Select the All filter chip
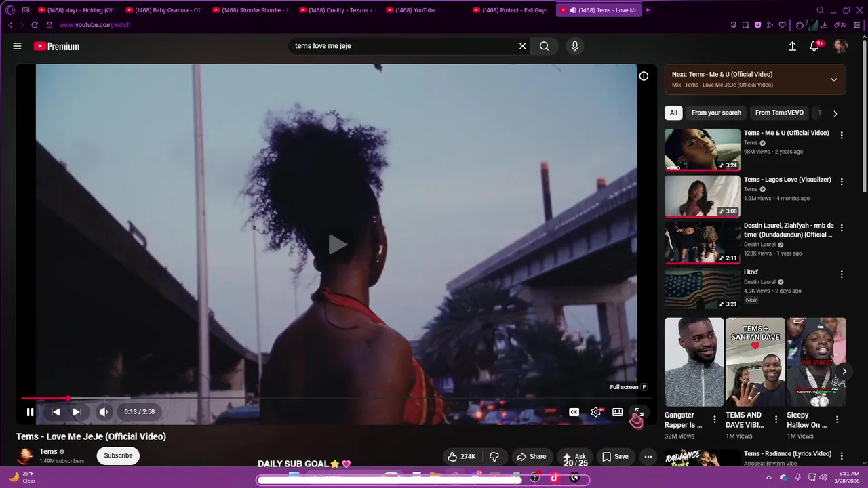Screen dimensions: 868x488 click(673, 113)
